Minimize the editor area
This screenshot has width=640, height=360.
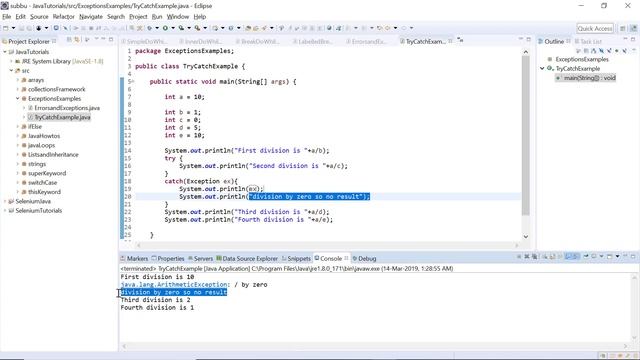click(520, 39)
